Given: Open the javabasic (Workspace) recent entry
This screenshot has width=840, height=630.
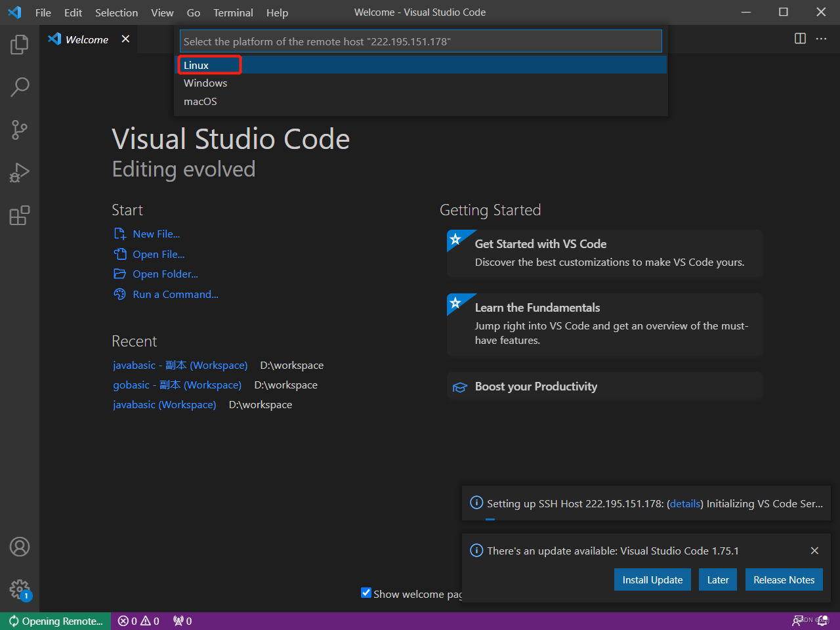Looking at the screenshot, I should (164, 404).
